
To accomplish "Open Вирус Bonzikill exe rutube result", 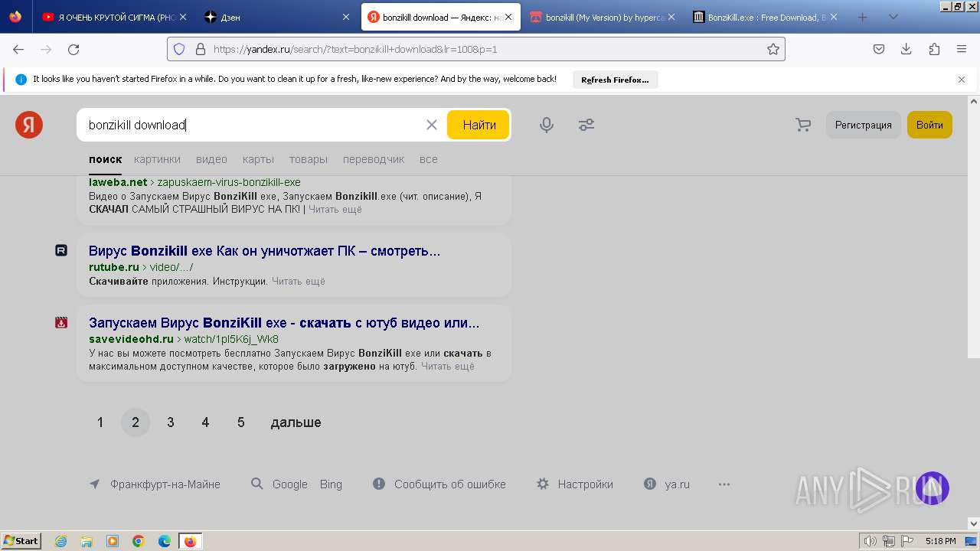I will (x=264, y=250).
